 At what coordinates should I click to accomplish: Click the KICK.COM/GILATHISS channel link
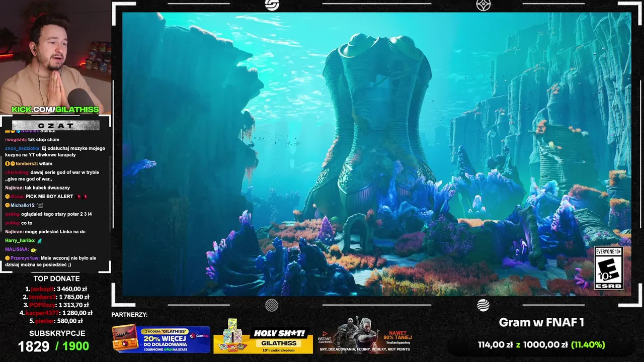(x=55, y=110)
